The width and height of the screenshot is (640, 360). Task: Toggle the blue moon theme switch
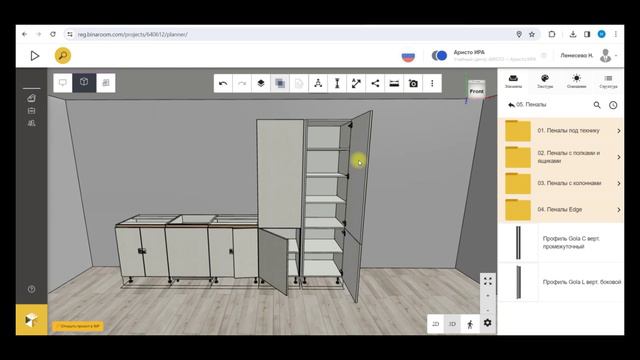click(x=439, y=56)
